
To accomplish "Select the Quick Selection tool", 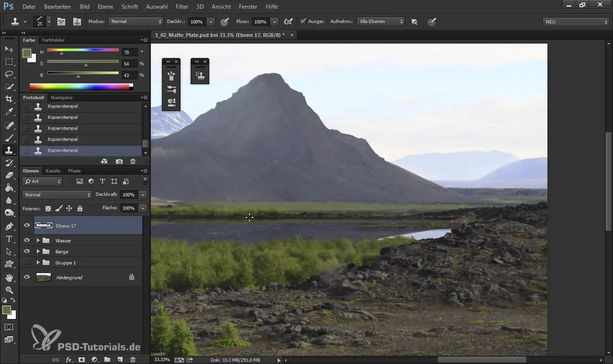I will pyautogui.click(x=9, y=87).
